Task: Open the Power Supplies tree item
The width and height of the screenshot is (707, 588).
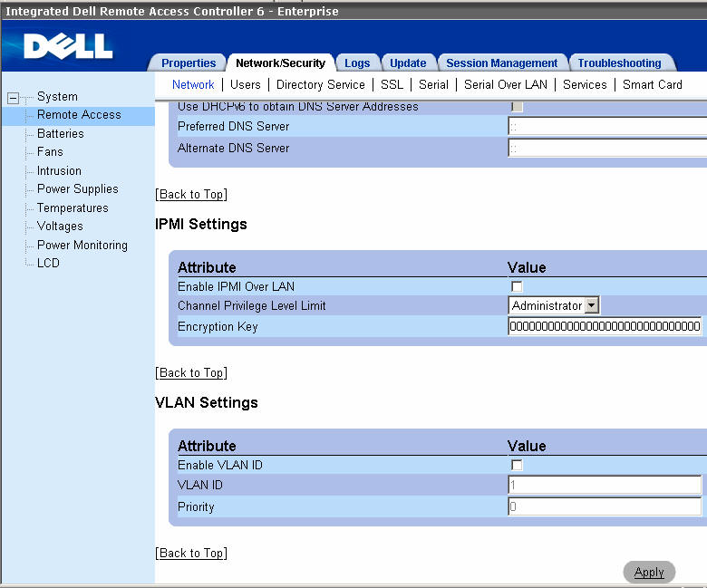Action: (78, 188)
